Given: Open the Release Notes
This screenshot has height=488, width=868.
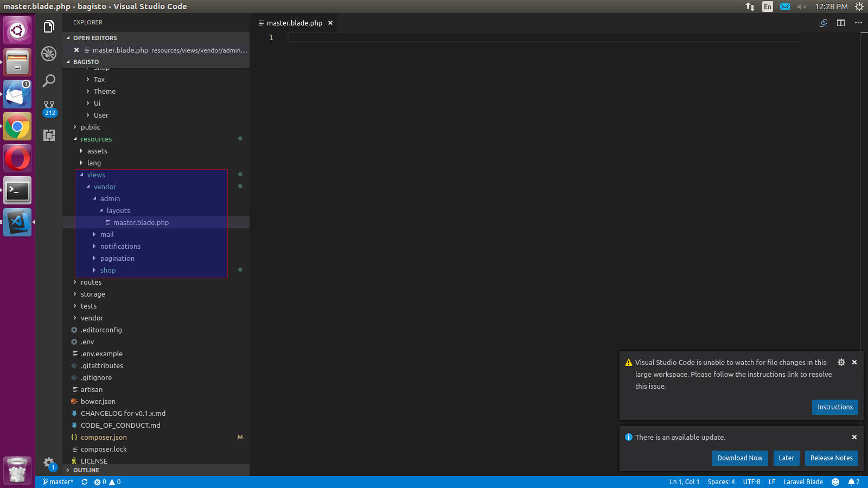Looking at the screenshot, I should (832, 458).
